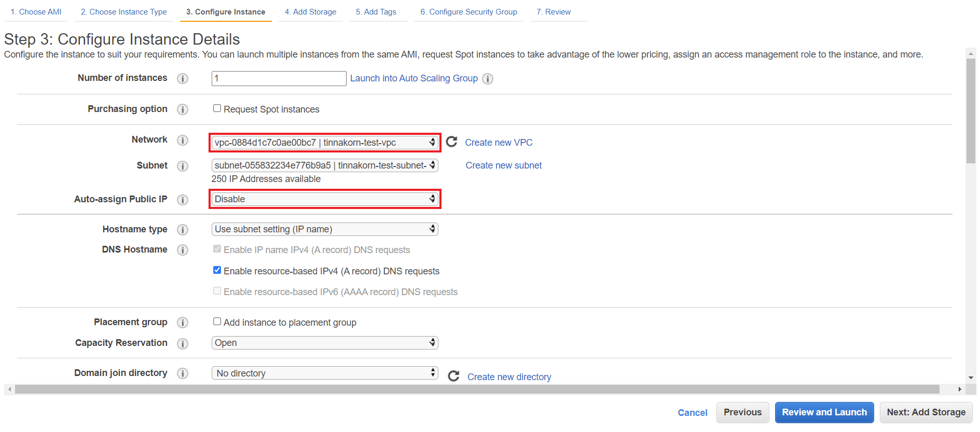This screenshot has width=980, height=432.
Task: Click info icon next to Capacity Reservation
Action: click(183, 343)
